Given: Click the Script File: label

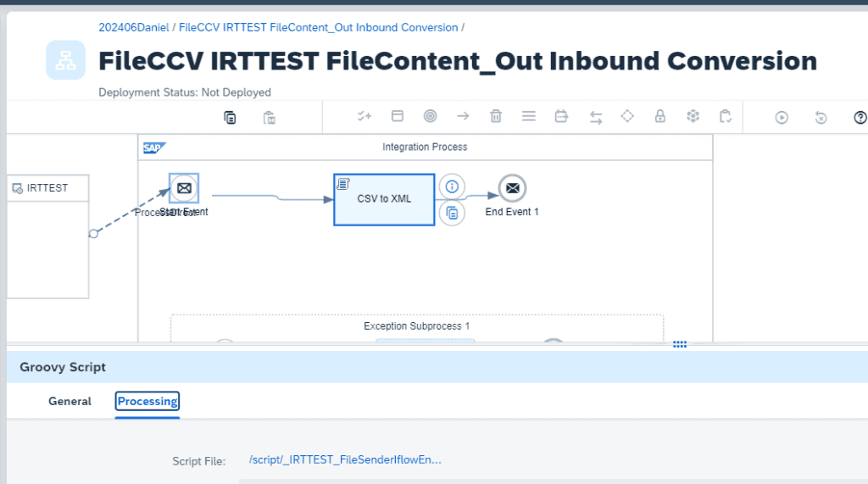Looking at the screenshot, I should [x=198, y=461].
